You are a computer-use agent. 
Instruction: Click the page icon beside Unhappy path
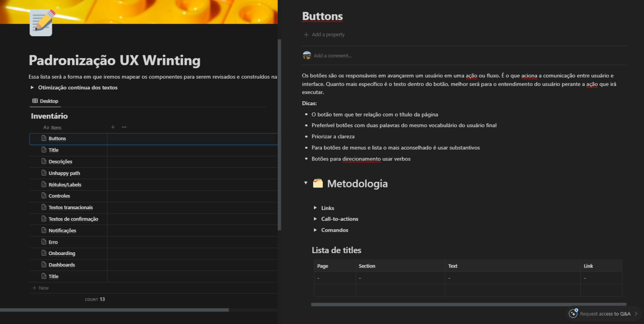44,173
